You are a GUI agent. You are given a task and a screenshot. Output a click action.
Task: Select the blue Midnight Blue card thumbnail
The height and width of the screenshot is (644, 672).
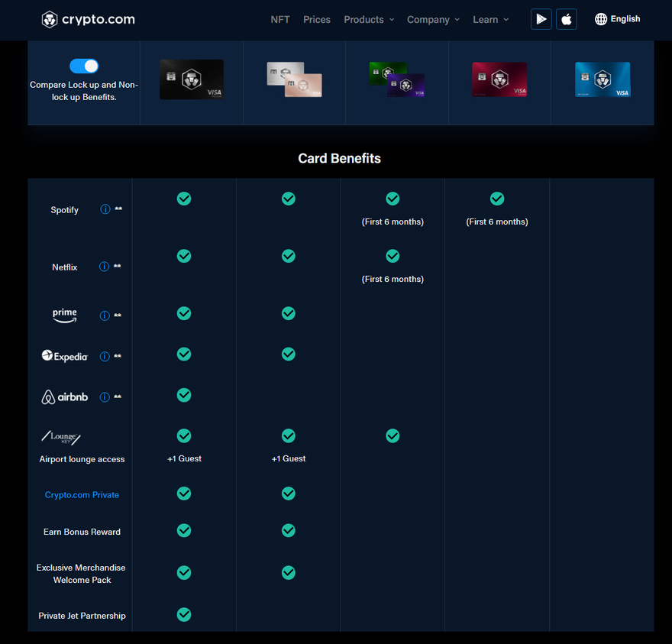tap(601, 79)
